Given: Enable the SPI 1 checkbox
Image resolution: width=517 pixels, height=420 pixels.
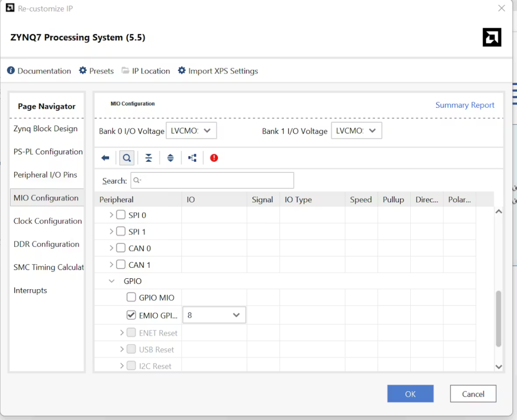Looking at the screenshot, I should click(121, 231).
